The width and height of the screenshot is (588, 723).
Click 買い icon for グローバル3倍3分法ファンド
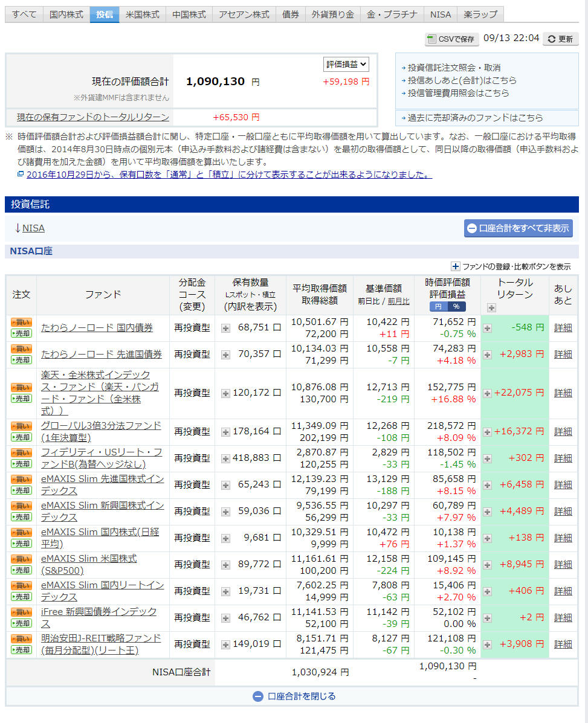click(21, 426)
